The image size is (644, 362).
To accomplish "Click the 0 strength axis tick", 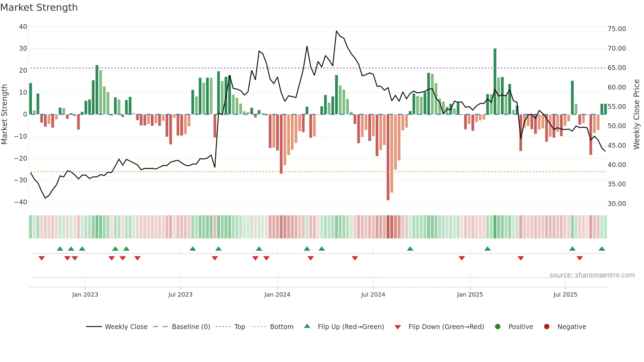I will (x=25, y=114).
